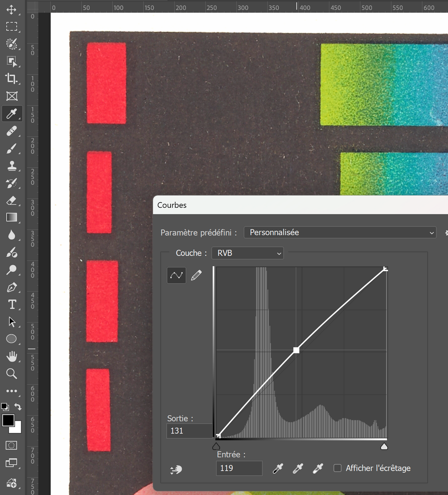Select the Smudge tool
Screen dimensions: 448x495
[x=12, y=252]
